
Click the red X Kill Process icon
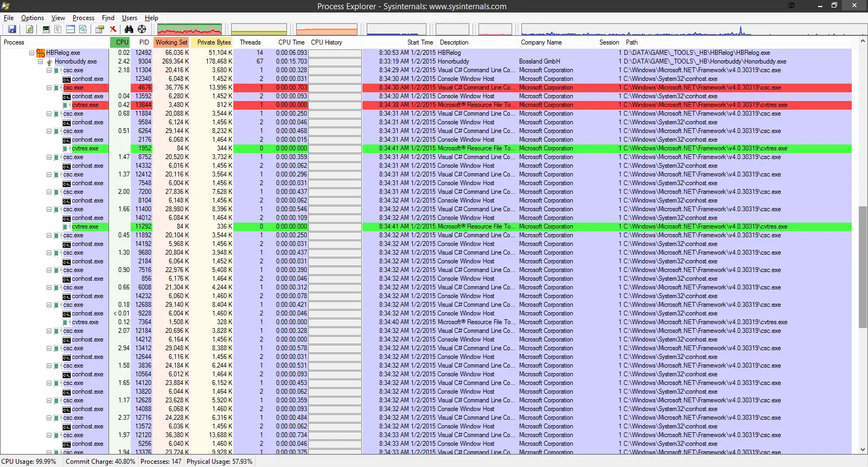113,29
